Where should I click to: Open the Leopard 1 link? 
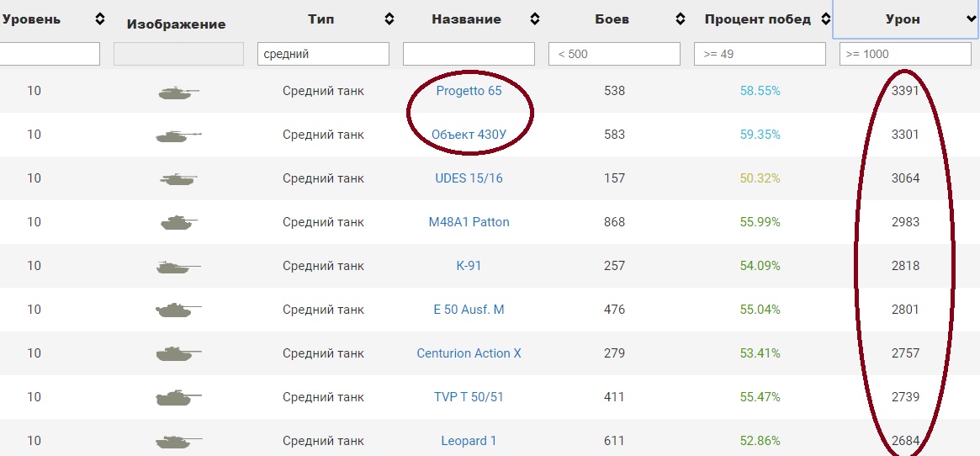(469, 441)
